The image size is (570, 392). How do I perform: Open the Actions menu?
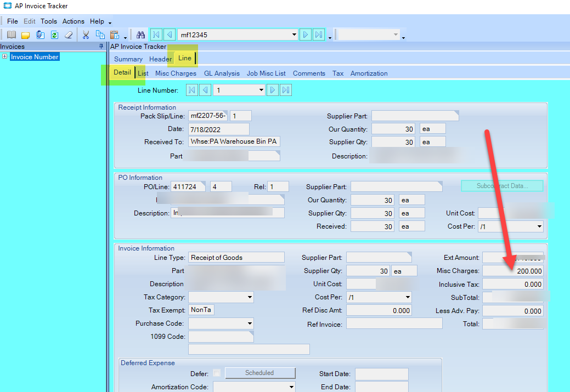point(73,21)
